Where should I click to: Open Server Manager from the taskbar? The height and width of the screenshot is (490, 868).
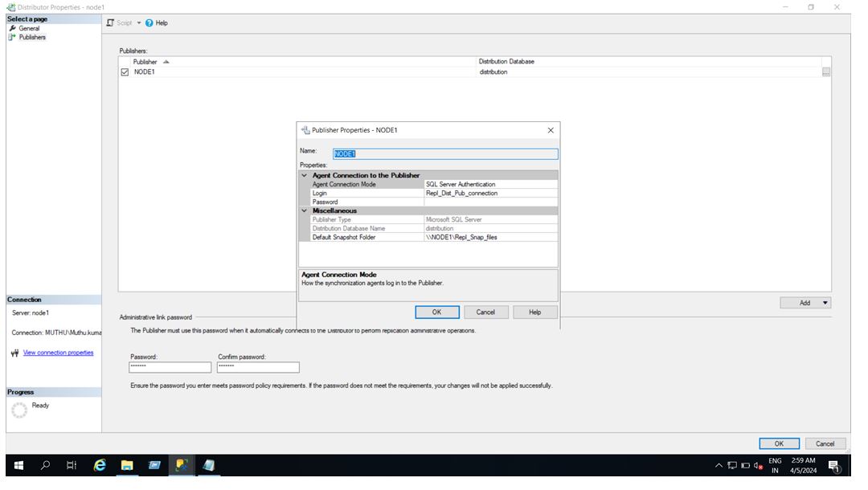click(154, 466)
